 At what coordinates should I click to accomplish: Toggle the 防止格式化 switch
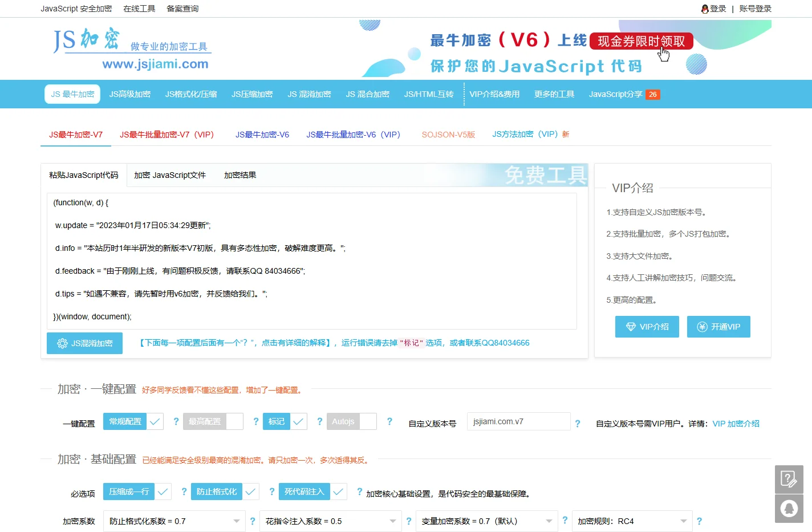(225, 492)
